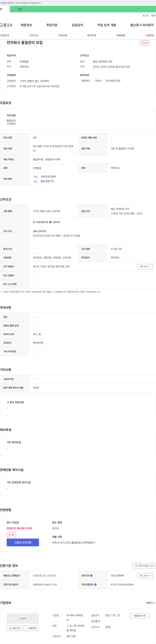
Task: Click 안성고용센터 text
Action: pyautogui.click(x=117, y=575)
